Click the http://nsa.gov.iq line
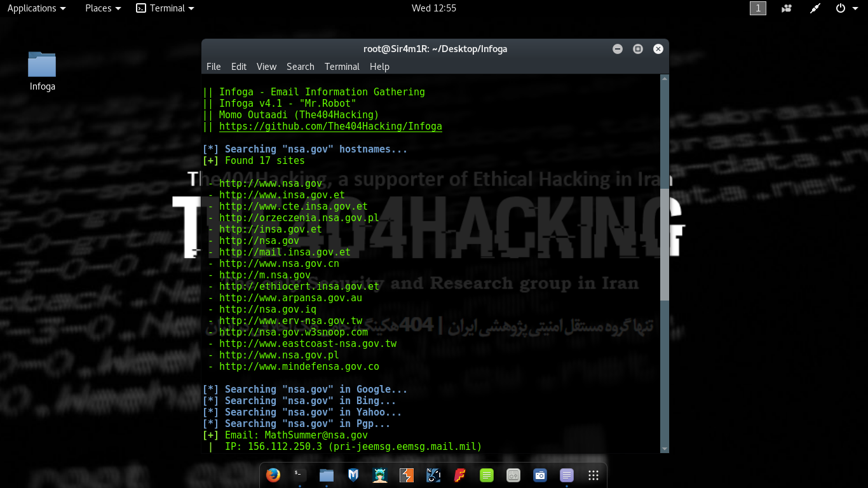 pyautogui.click(x=268, y=309)
